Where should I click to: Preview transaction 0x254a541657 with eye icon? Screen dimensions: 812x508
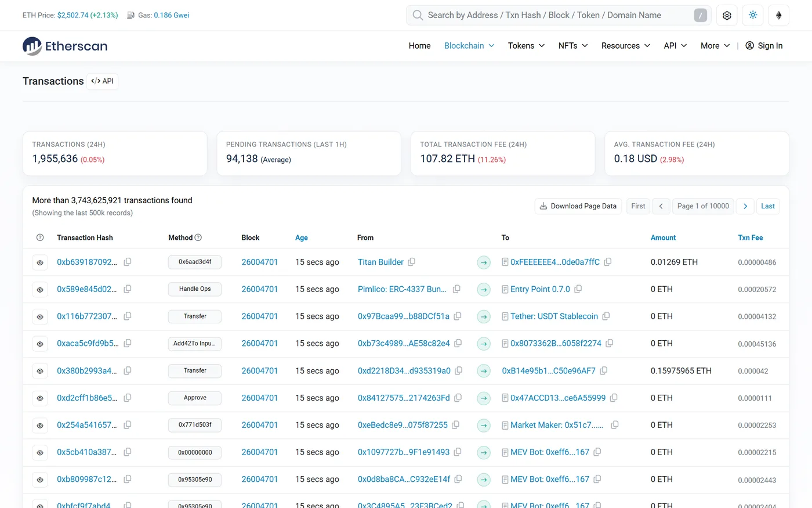click(40, 426)
